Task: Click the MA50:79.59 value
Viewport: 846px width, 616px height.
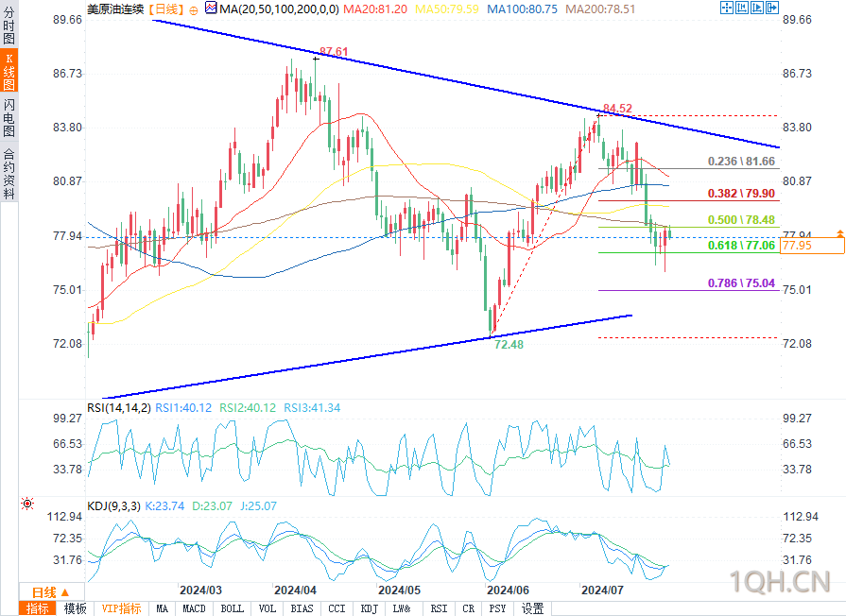Action: tap(447, 9)
